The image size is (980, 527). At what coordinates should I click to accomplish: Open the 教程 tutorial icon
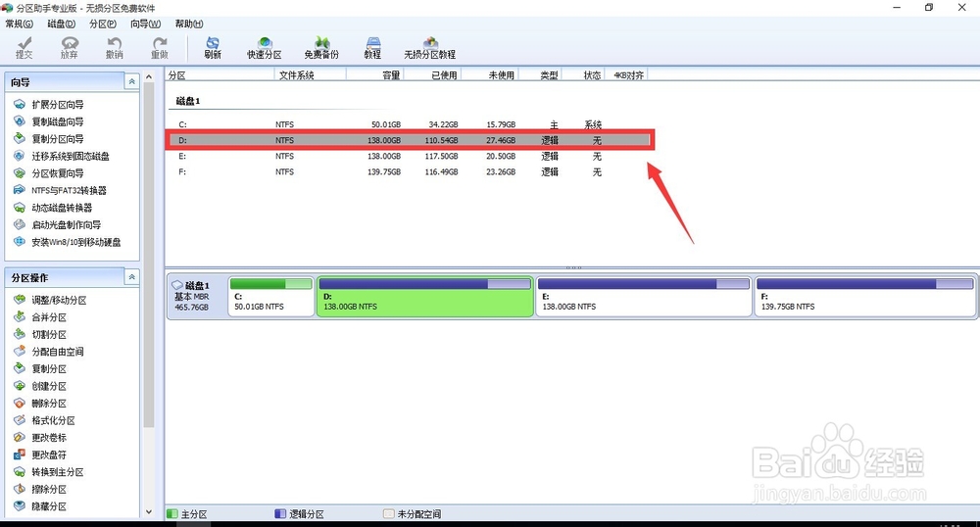373,47
